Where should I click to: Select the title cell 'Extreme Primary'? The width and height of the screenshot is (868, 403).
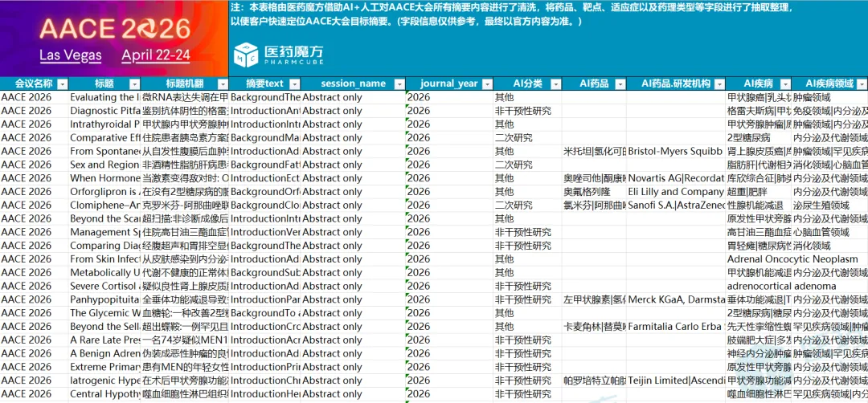click(x=105, y=367)
